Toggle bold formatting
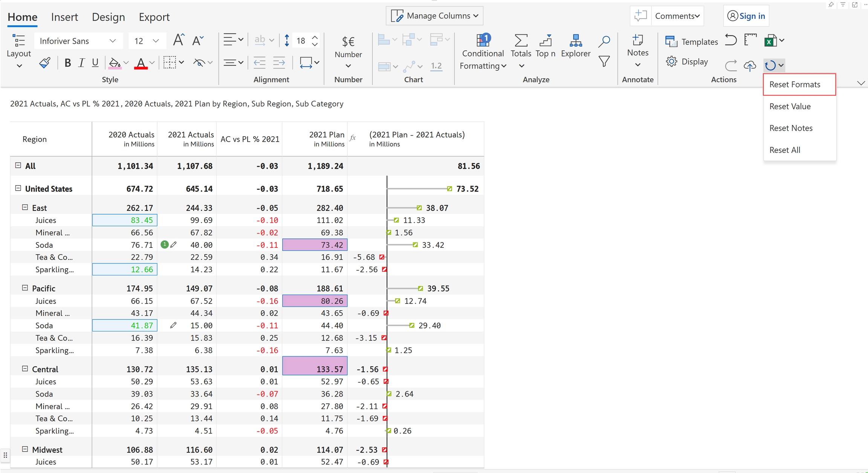Screen dimensions: 868x473 coord(67,63)
